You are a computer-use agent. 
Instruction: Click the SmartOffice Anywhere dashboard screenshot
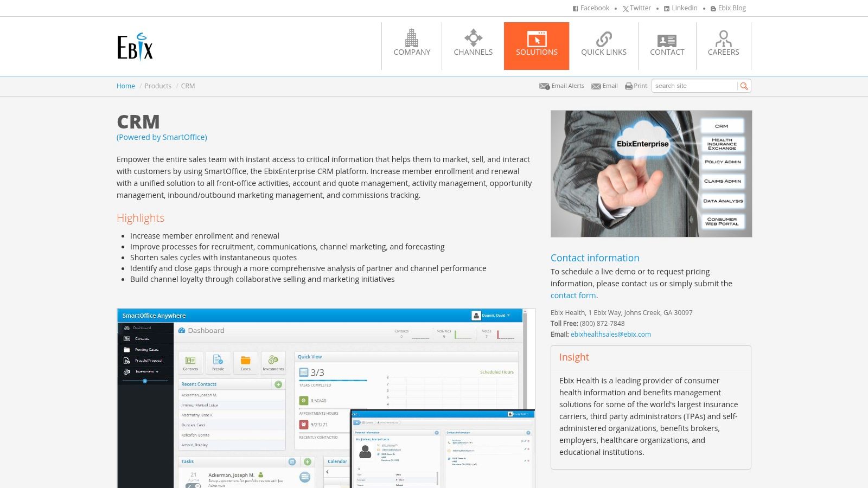(326, 398)
